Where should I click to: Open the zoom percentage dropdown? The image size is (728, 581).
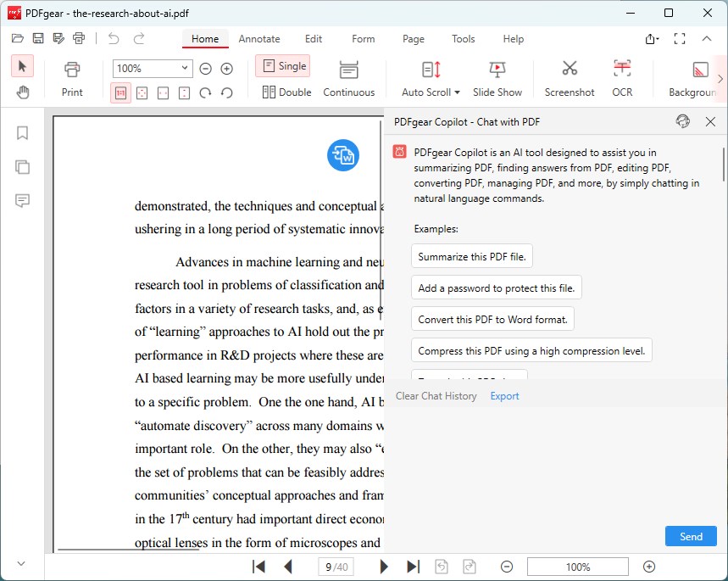[x=186, y=69]
